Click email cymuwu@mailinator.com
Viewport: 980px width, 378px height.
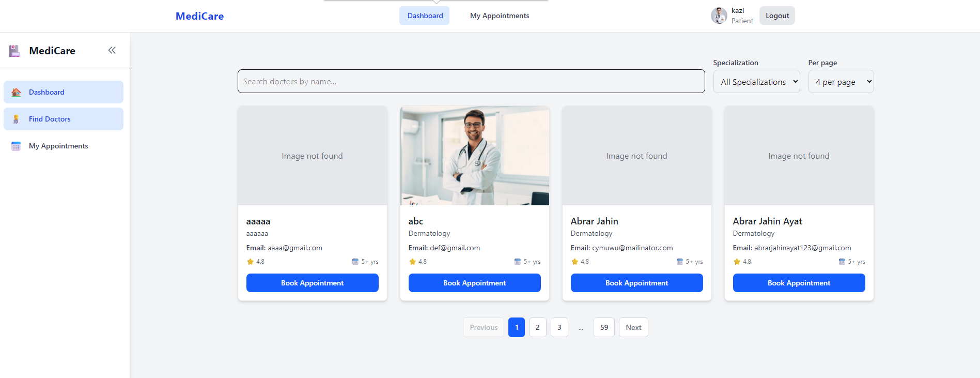632,248
